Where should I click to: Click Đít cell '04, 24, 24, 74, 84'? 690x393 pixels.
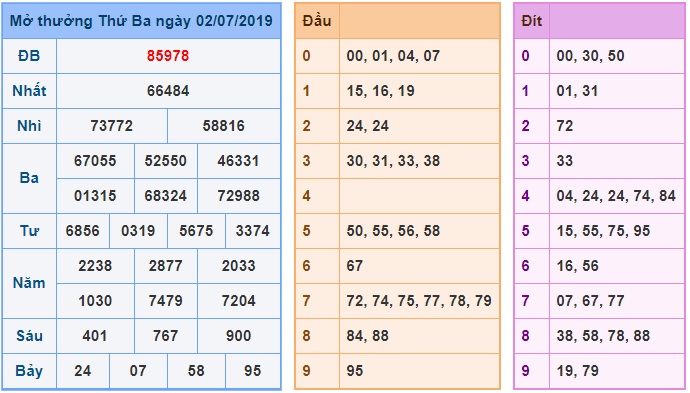(616, 196)
